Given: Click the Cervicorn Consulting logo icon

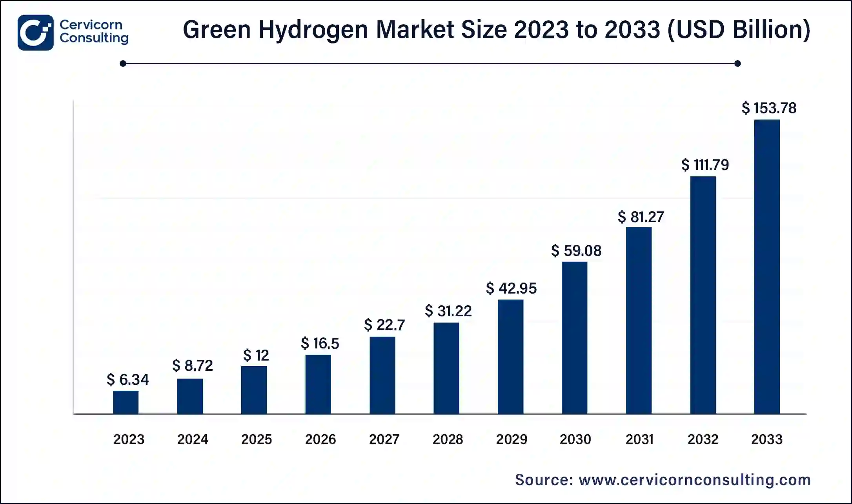Looking at the screenshot, I should pyautogui.click(x=35, y=33).
